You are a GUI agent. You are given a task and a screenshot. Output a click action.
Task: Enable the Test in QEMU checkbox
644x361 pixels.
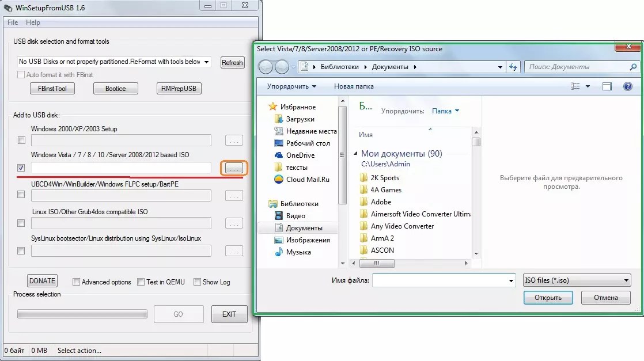pos(141,282)
